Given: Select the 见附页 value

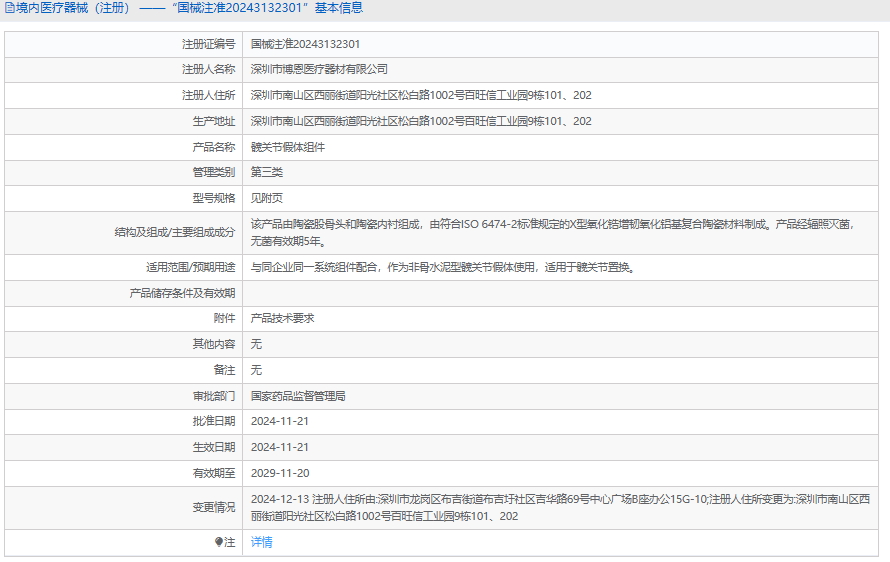Looking at the screenshot, I should 267,199.
